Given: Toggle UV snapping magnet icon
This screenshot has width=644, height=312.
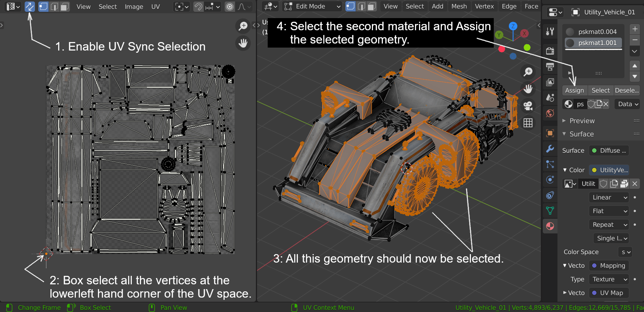Looking at the screenshot, I should coord(198,7).
